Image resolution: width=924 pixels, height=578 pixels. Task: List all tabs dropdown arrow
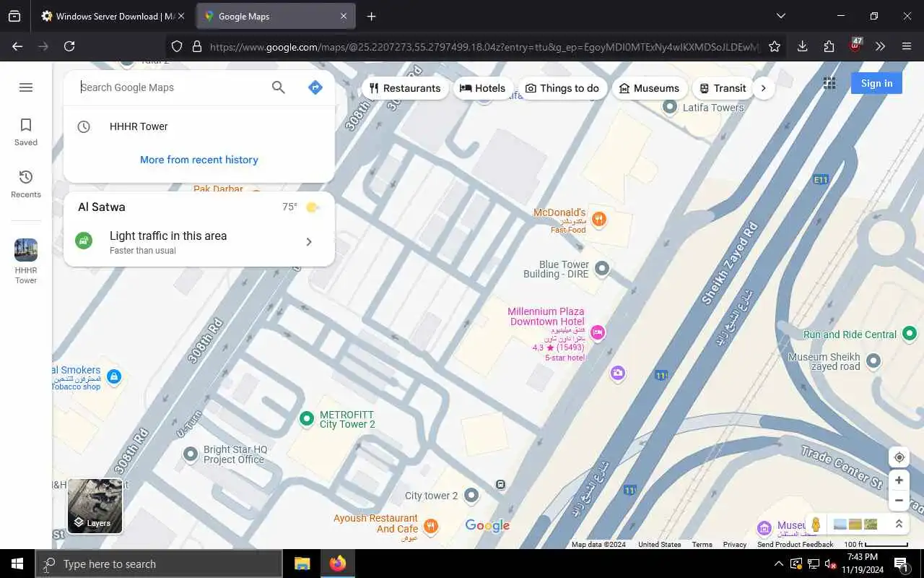[780, 16]
